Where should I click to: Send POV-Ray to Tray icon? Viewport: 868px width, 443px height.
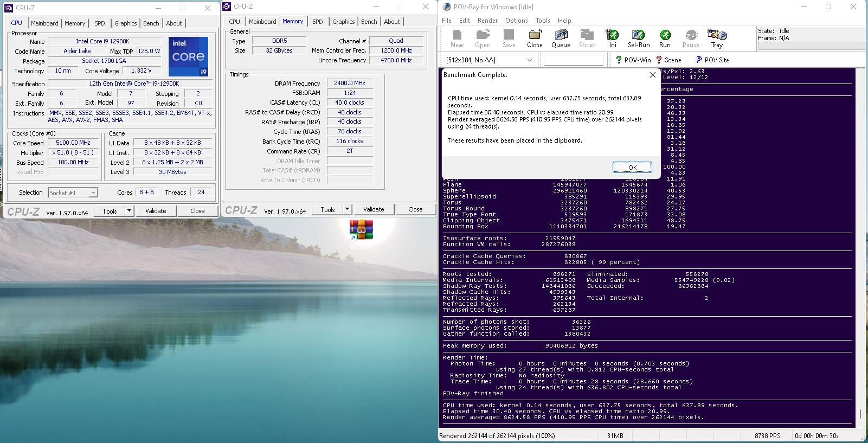click(x=717, y=35)
